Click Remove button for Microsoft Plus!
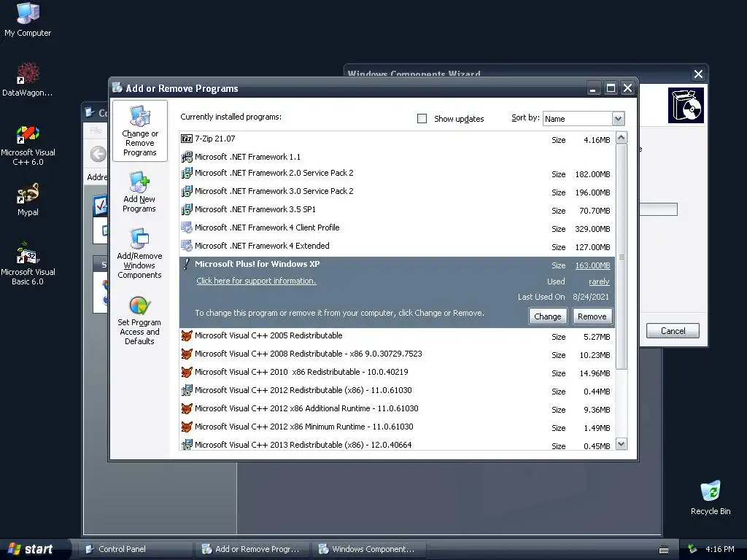 click(592, 316)
